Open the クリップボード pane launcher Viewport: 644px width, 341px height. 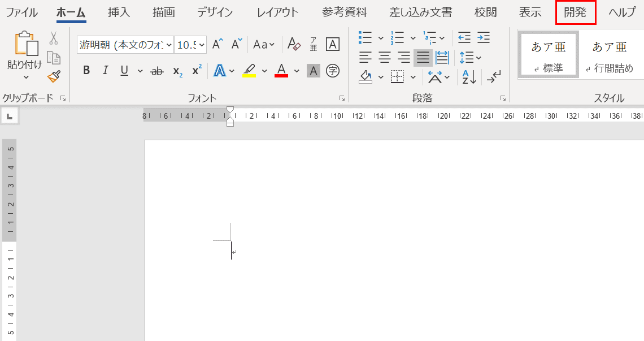pos(63,98)
